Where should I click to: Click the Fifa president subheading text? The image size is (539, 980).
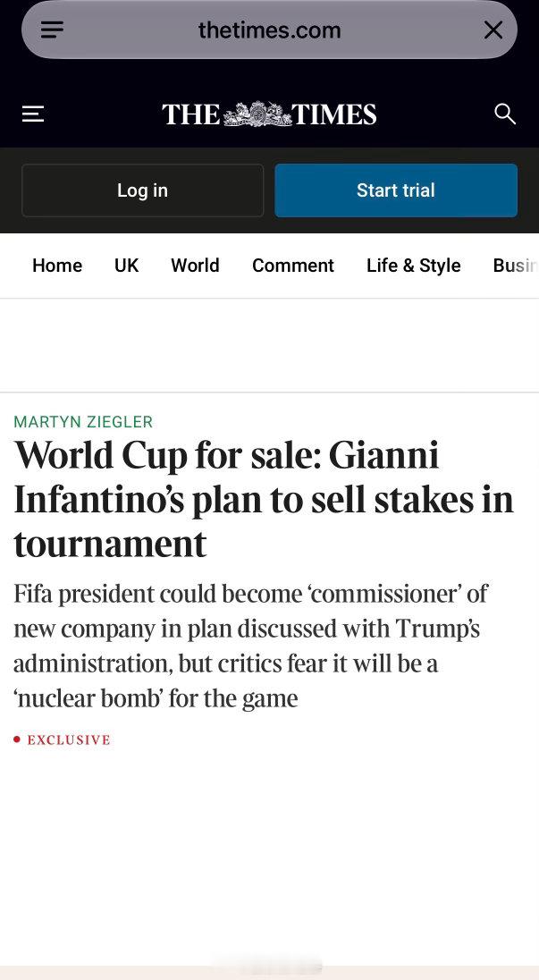pyautogui.click(x=250, y=646)
